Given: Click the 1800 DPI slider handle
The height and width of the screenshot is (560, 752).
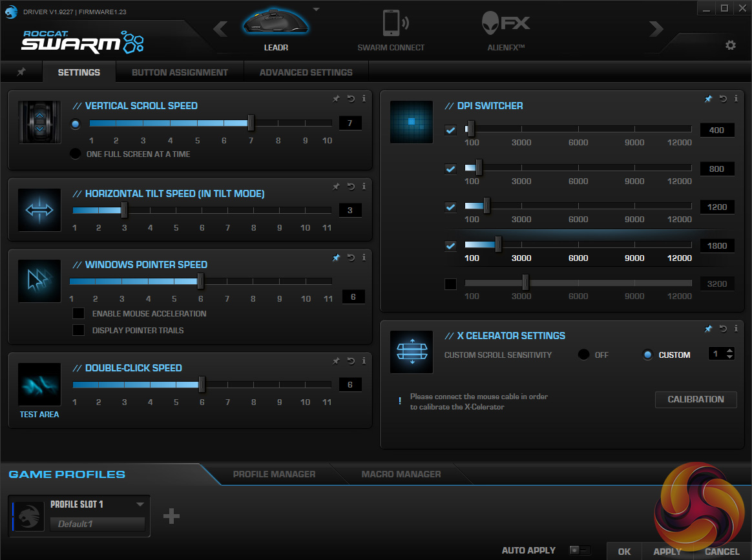Looking at the screenshot, I should (498, 245).
